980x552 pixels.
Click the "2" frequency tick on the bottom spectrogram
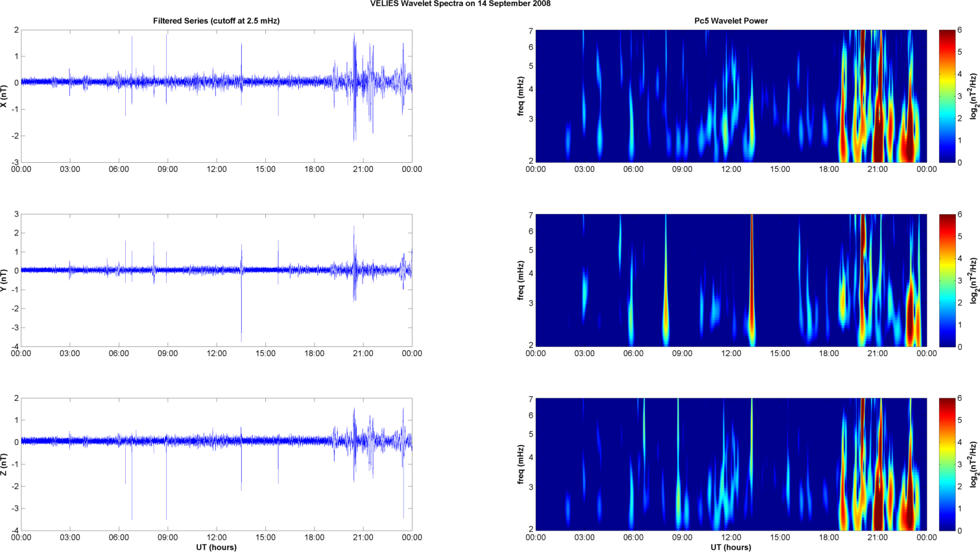pyautogui.click(x=531, y=529)
